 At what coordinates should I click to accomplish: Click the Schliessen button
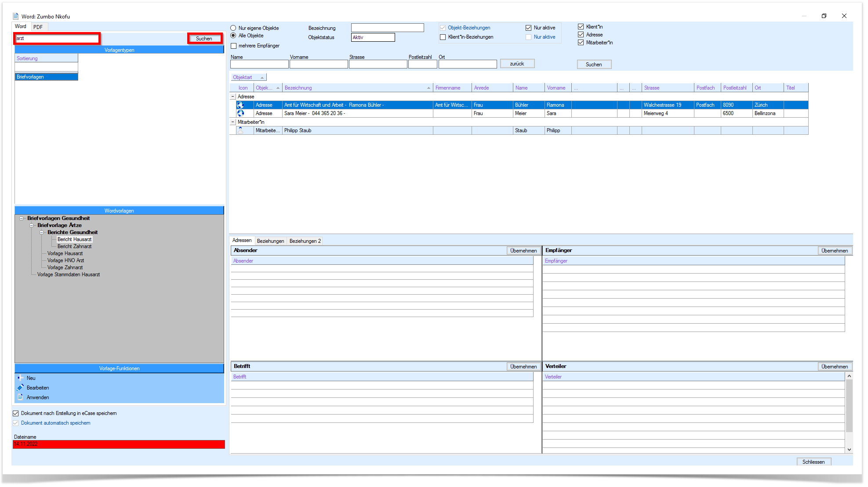814,462
